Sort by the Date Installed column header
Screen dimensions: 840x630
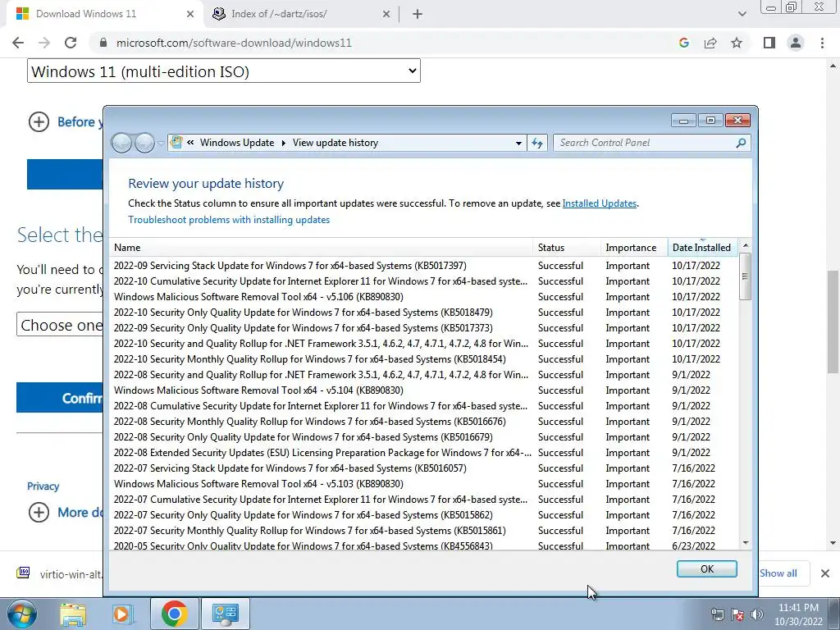(x=702, y=248)
